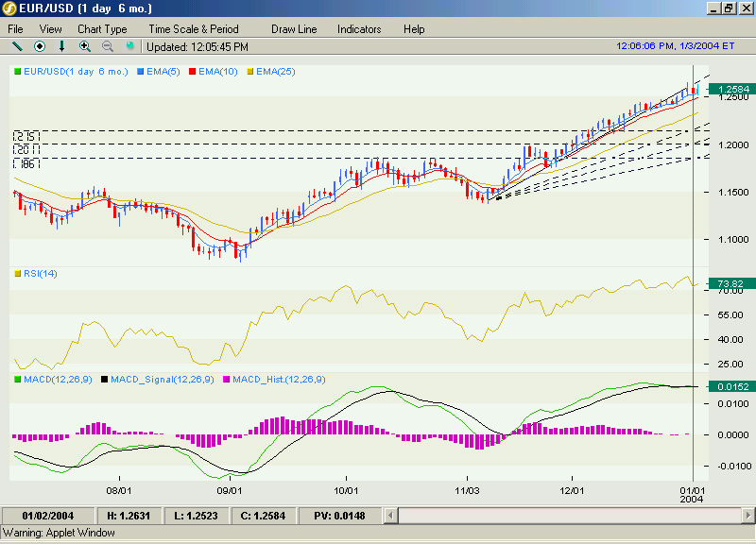This screenshot has width=756, height=544.
Task: Click the zoom in magnifier icon
Action: click(85, 46)
